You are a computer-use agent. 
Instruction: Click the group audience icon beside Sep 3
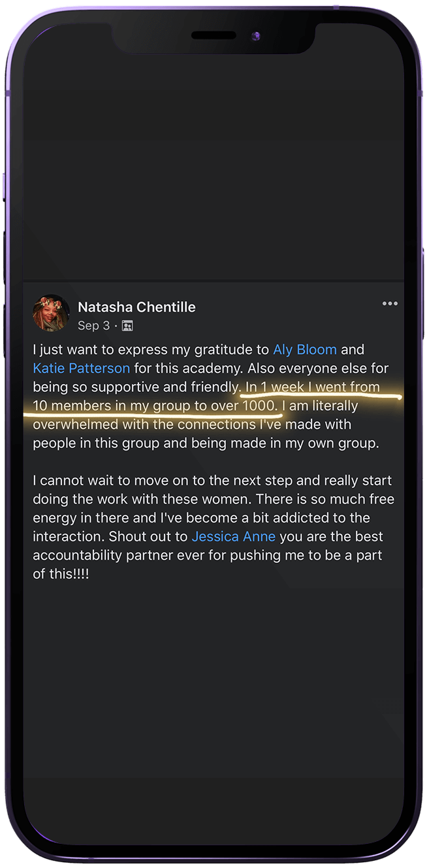[x=127, y=325]
